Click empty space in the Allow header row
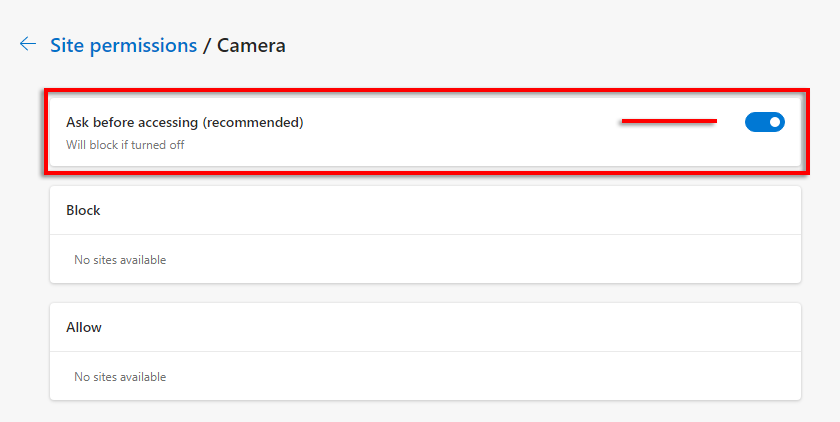Screen dimensions: 840x422 coord(450,327)
